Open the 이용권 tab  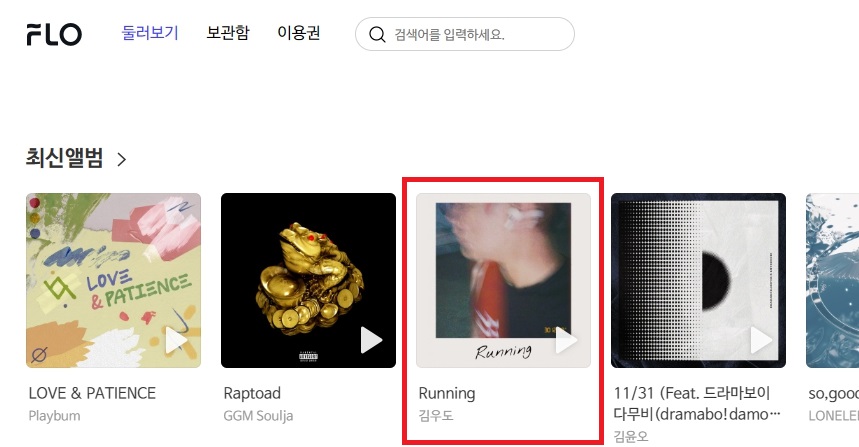pyautogui.click(x=299, y=33)
